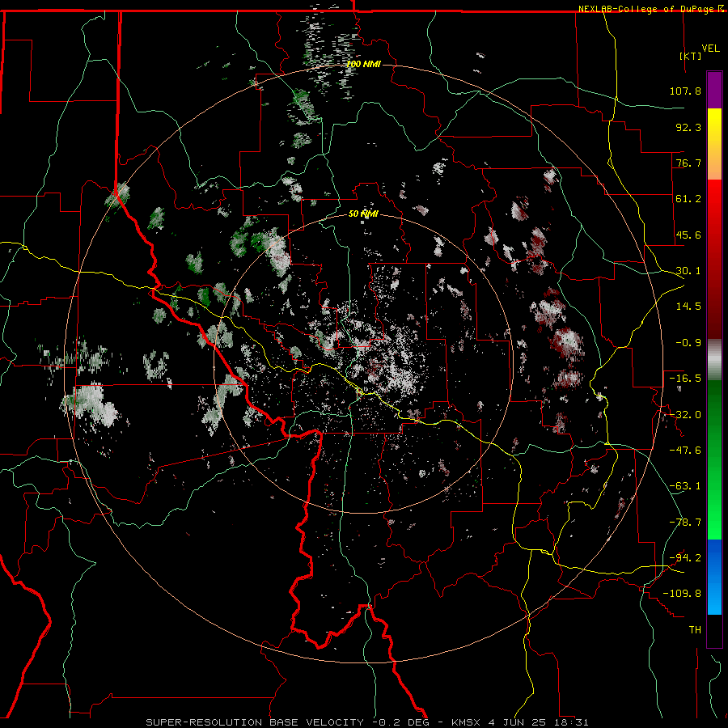Click the TH label below the scale
The height and width of the screenshot is (728, 728).
pyautogui.click(x=695, y=630)
